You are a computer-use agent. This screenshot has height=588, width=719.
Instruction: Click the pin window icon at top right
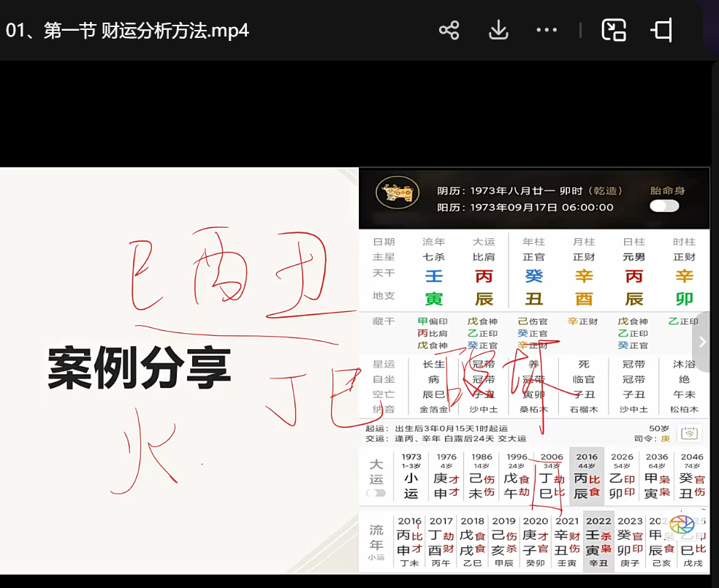pos(661,30)
